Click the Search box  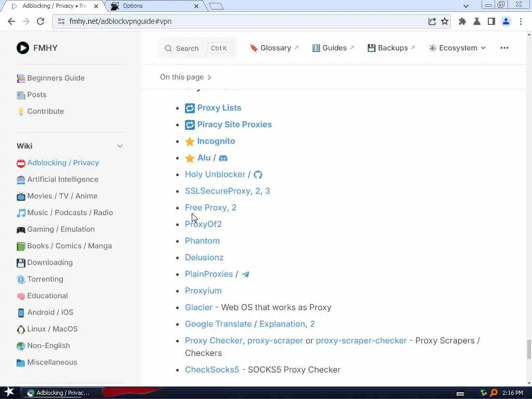196,48
